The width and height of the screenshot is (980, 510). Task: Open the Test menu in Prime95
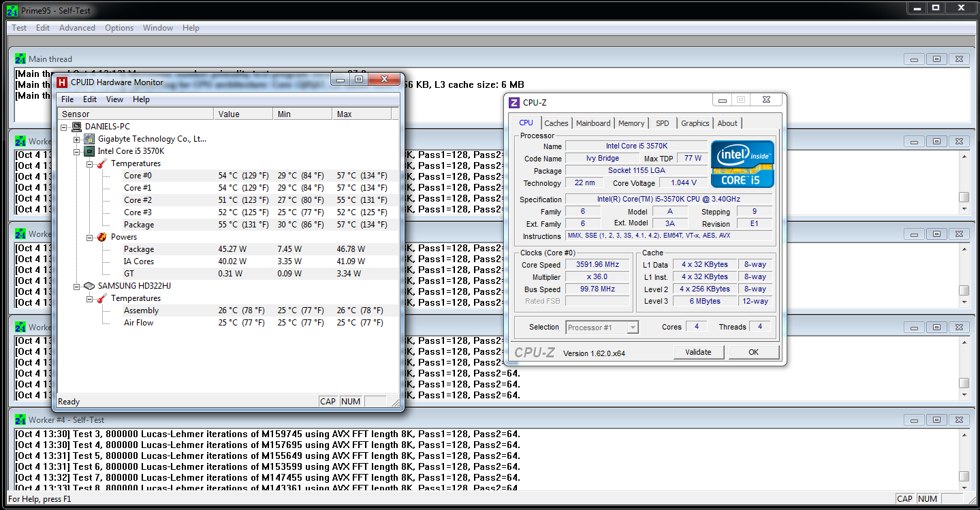pos(19,28)
